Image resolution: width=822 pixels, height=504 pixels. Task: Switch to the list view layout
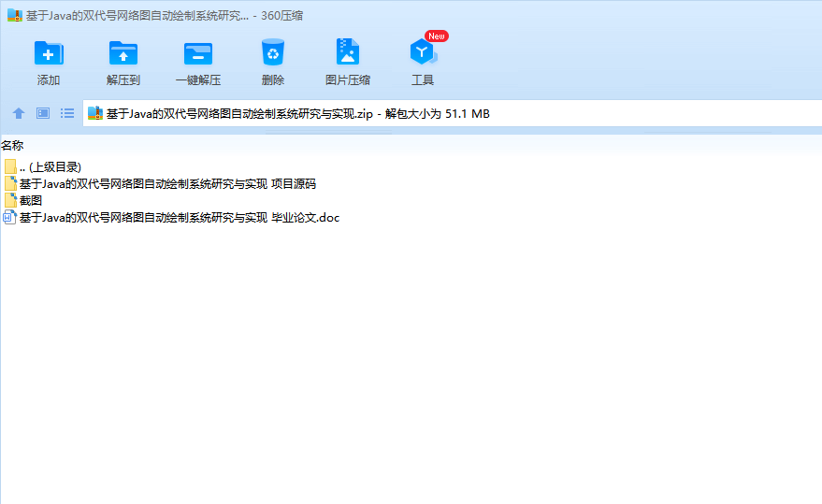67,113
